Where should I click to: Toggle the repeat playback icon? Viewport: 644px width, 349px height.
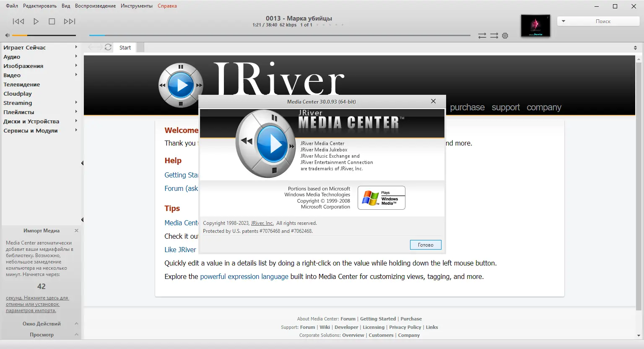493,36
